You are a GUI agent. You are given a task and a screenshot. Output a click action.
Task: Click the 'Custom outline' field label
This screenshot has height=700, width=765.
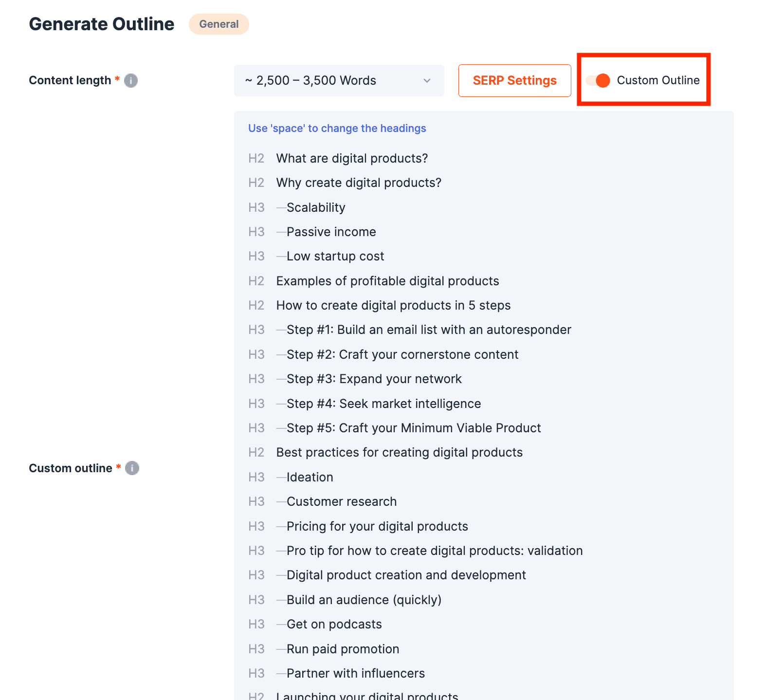(x=71, y=468)
